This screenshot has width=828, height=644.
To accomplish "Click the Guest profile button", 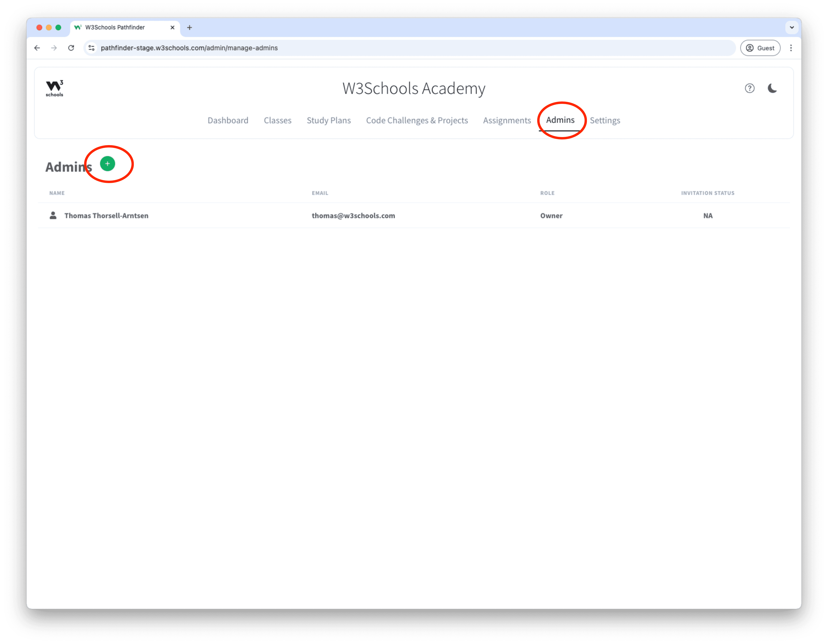I will [x=760, y=48].
